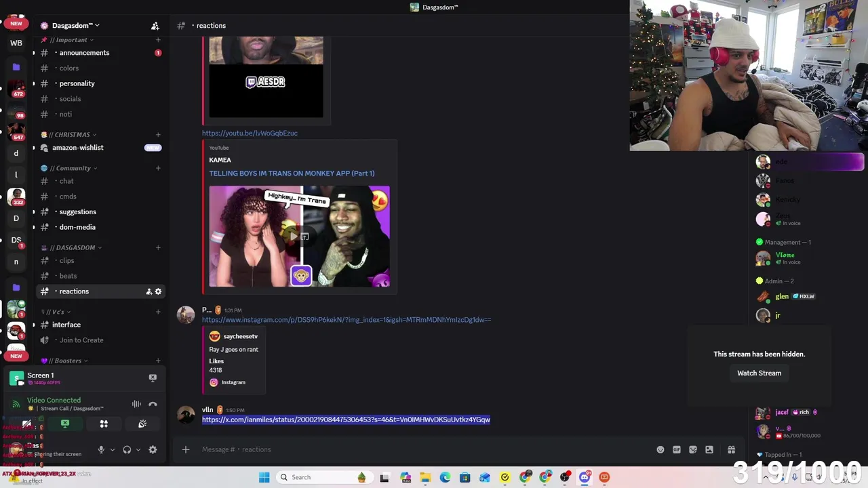Open user settings gear icon
The width and height of the screenshot is (868, 488).
point(153,449)
